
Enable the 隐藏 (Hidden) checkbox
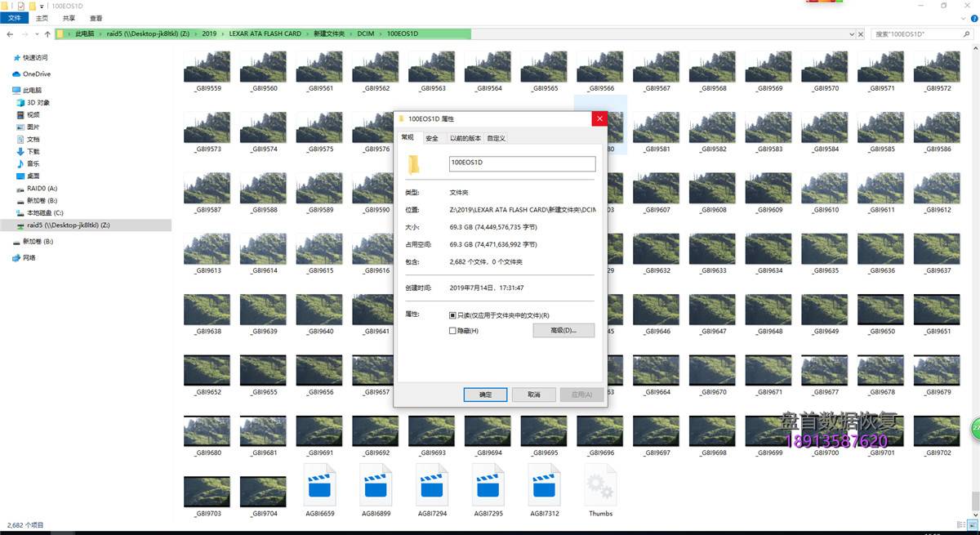452,331
